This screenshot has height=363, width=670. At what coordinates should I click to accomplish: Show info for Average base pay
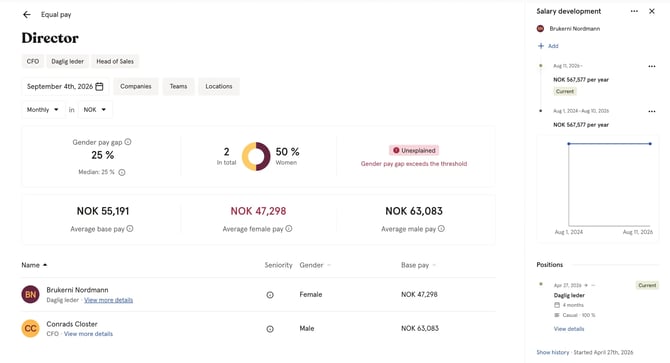(x=130, y=229)
